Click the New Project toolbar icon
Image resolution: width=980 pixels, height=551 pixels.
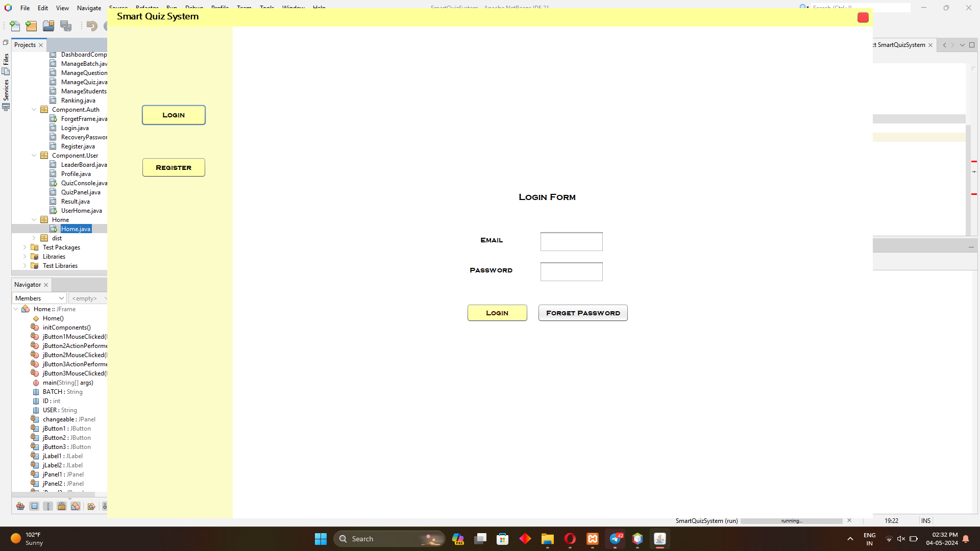point(32,26)
